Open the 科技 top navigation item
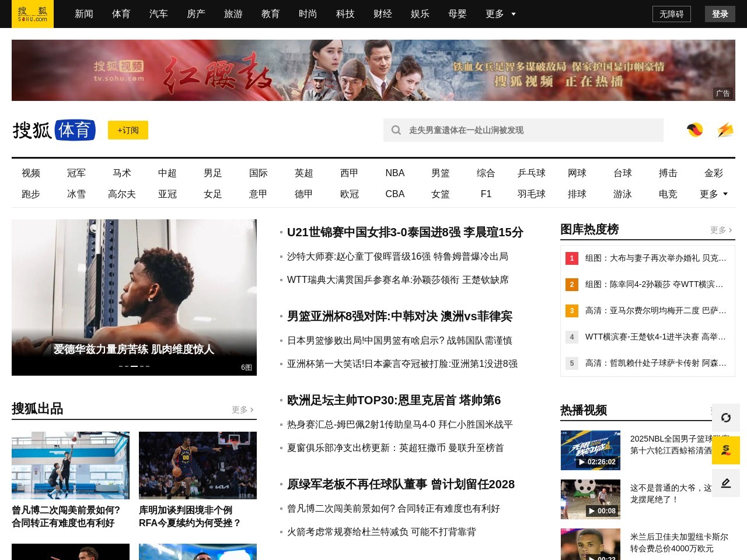 pos(345,14)
